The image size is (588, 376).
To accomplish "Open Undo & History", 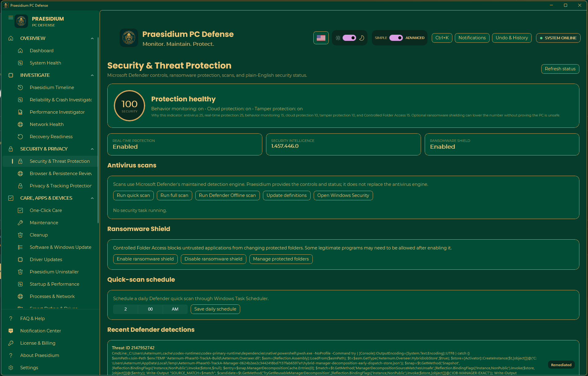I will (x=512, y=38).
